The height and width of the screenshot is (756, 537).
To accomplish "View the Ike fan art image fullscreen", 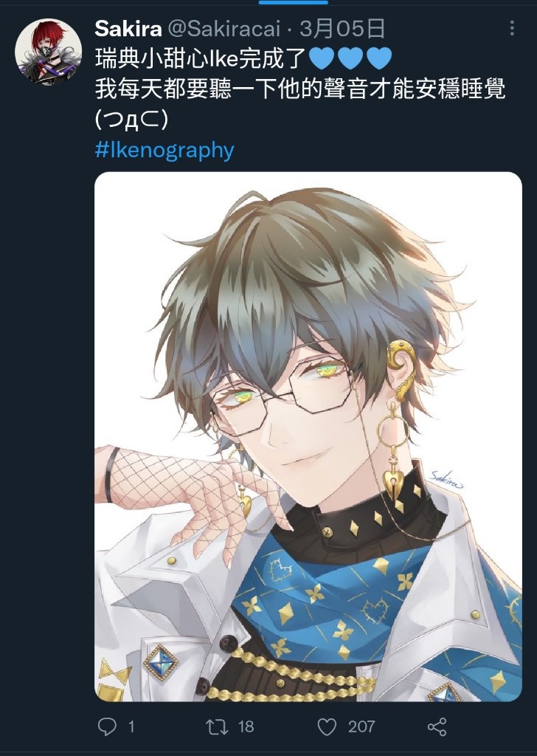I will pos(308,436).
